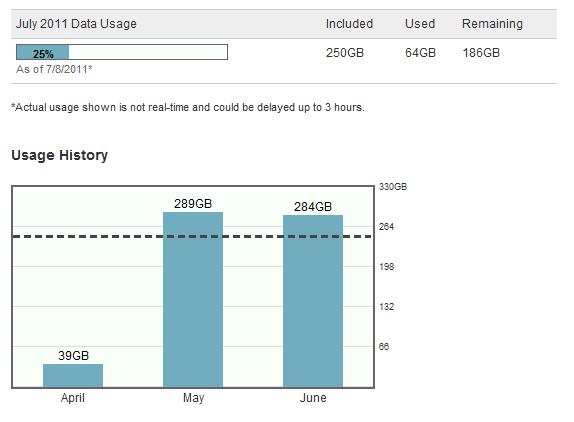The image size is (574, 422).
Task: Click the Used column header
Action: click(420, 24)
